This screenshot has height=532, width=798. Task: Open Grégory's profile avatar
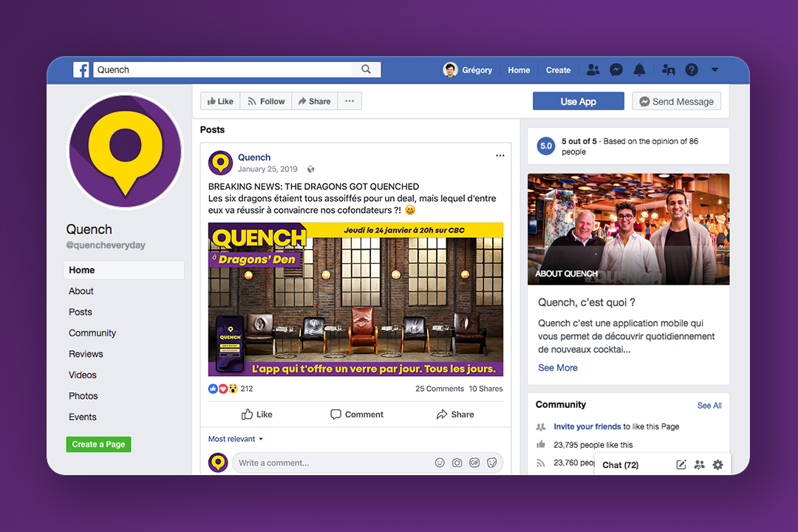tap(450, 69)
